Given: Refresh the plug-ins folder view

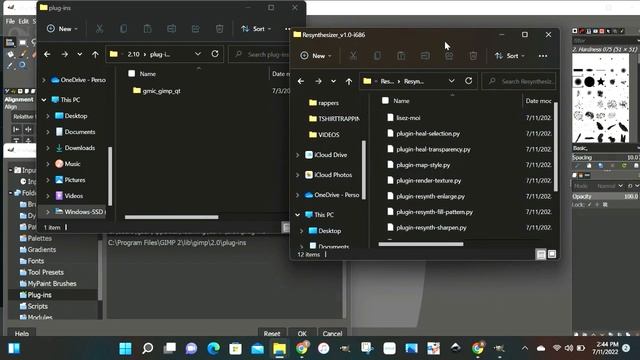Looking at the screenshot, I should tap(215, 54).
